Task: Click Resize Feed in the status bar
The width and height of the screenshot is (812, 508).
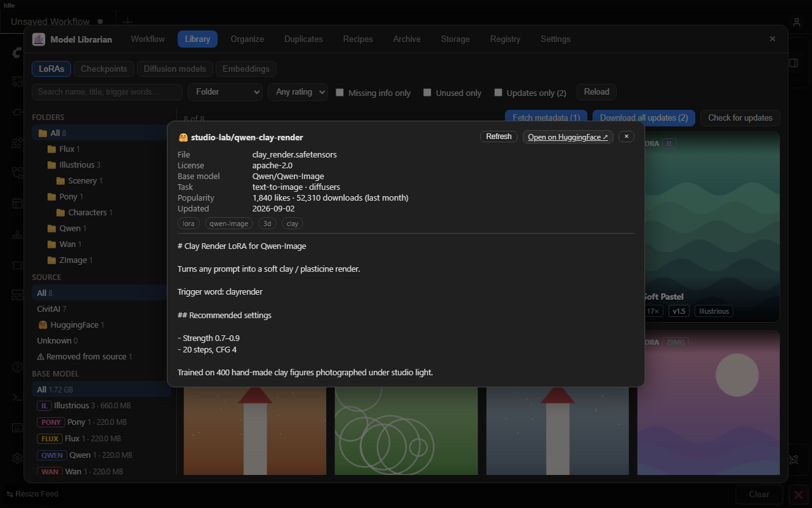Action: [x=32, y=494]
